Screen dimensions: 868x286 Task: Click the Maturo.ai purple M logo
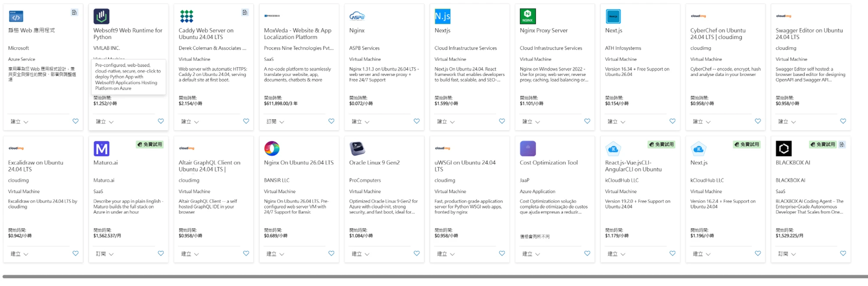[101, 148]
